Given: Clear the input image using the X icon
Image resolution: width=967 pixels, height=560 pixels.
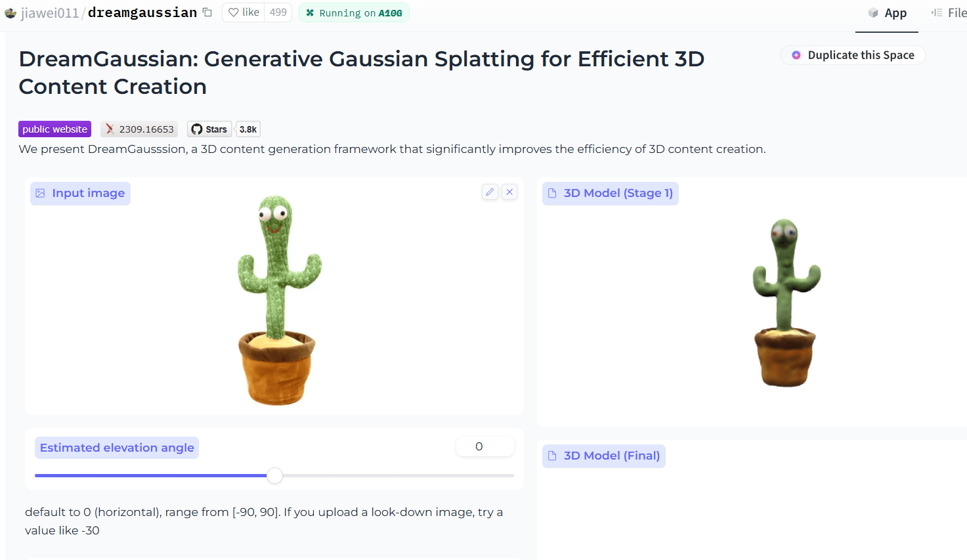Looking at the screenshot, I should point(509,191).
